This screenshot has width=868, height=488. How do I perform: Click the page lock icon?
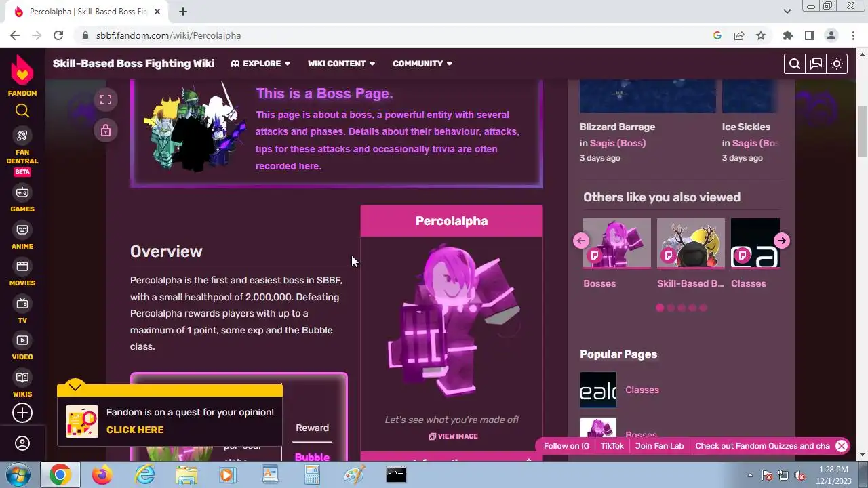[106, 130]
